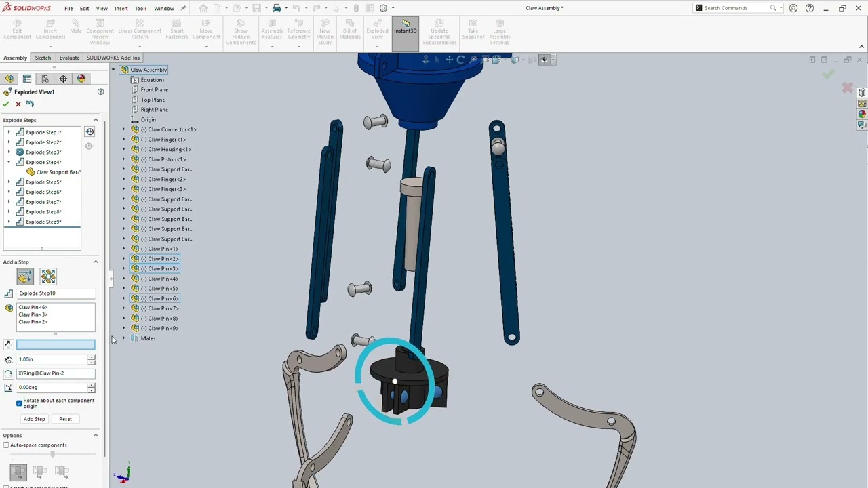Viewport: 868px width, 488px height.
Task: Switch to the Sketch tab
Action: pos(43,58)
